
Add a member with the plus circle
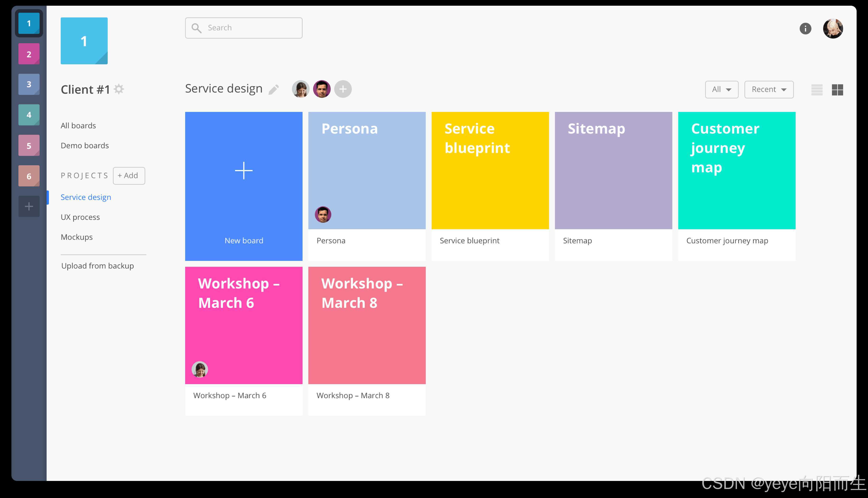[x=343, y=89]
